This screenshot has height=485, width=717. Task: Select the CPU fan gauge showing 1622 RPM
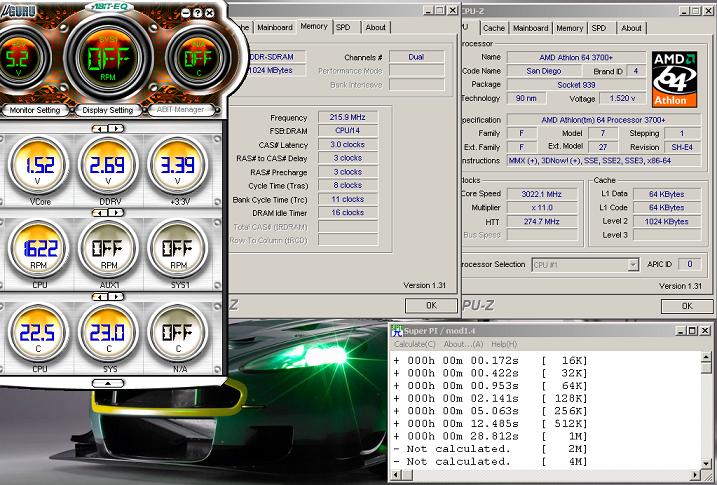click(x=38, y=249)
